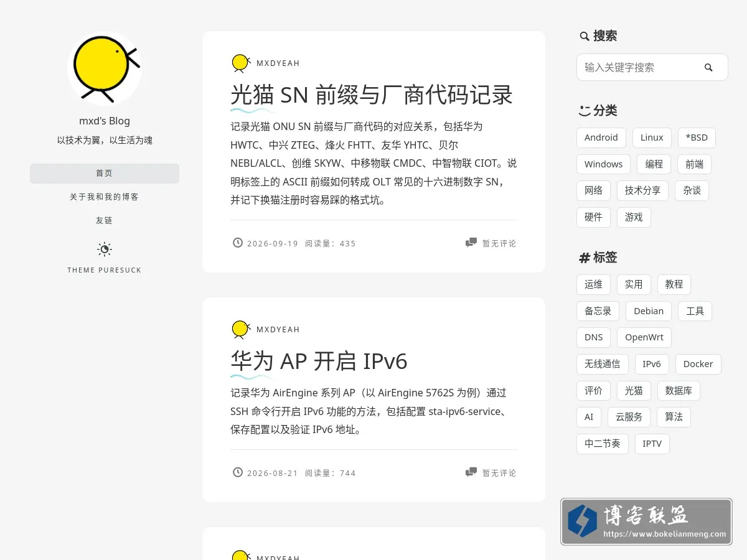Open 暂无评论 link on 光猫 SN post
The height and width of the screenshot is (560, 747).
point(499,243)
